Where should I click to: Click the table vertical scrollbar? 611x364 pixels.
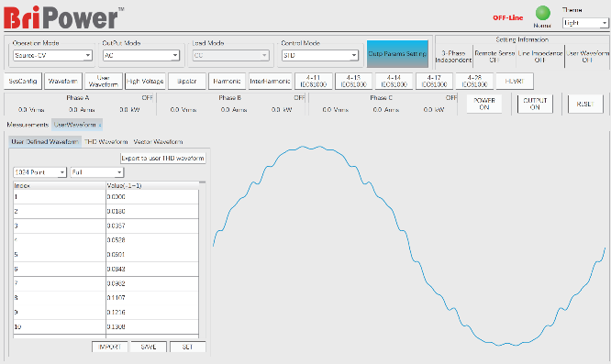coord(202,259)
